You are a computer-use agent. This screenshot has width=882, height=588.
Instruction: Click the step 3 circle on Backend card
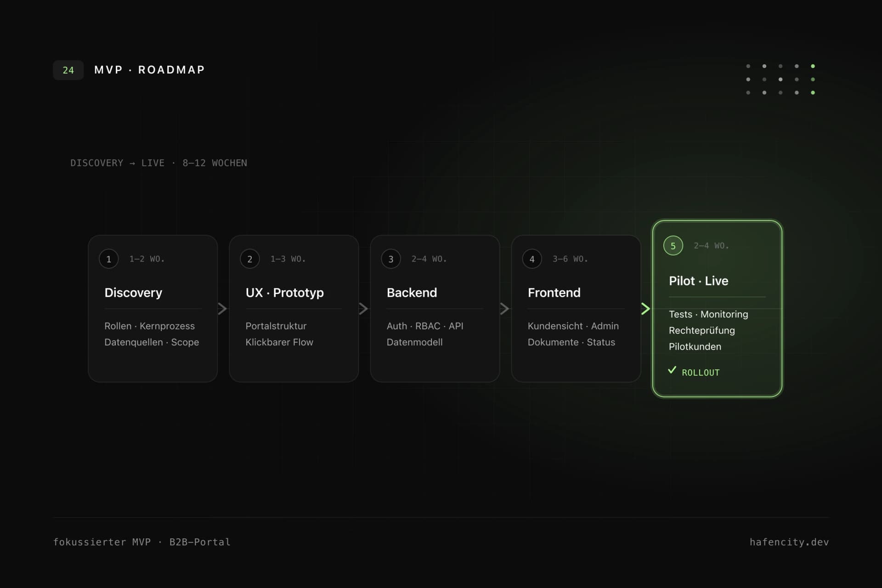[391, 259]
